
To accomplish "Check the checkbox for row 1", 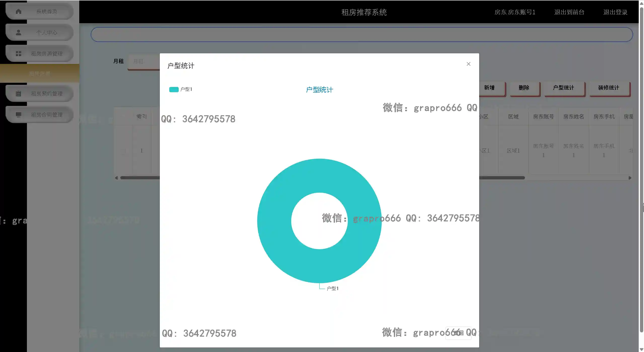I will [x=123, y=151].
